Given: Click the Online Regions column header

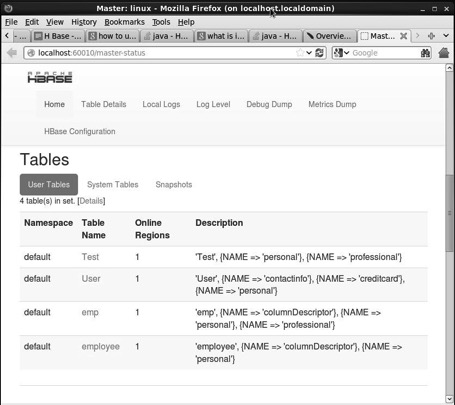Looking at the screenshot, I should click(152, 229).
